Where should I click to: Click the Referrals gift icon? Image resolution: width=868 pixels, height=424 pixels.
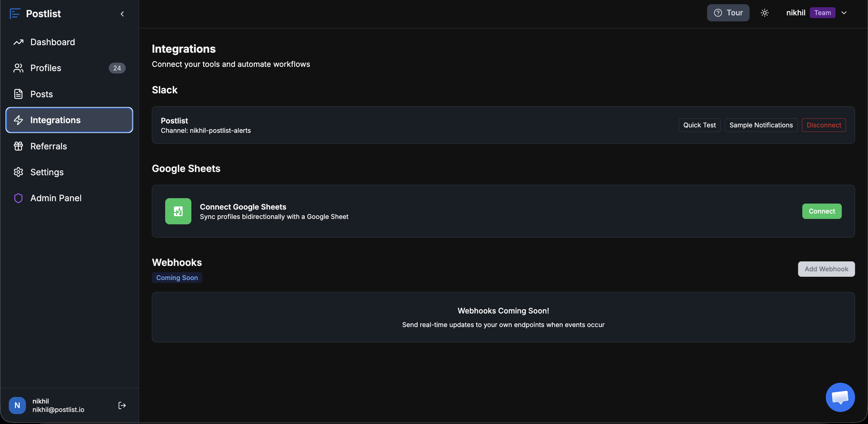pyautogui.click(x=18, y=146)
